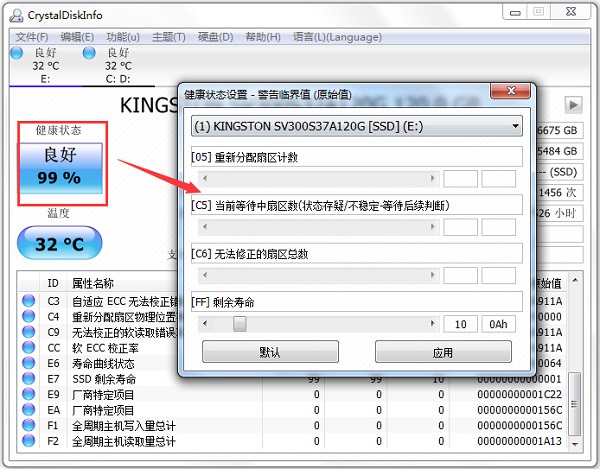Open the 文件(F) menu
This screenshot has height=469, width=600.
32,37
